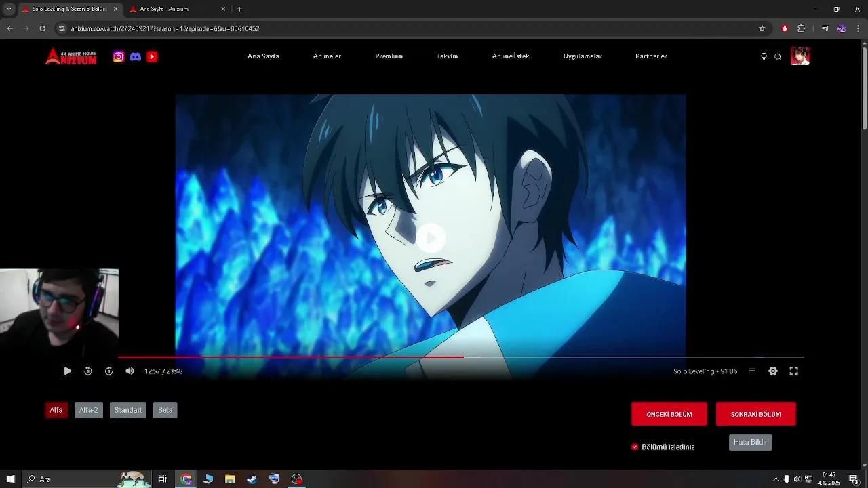Open the Windows Start menu

pos(10,479)
